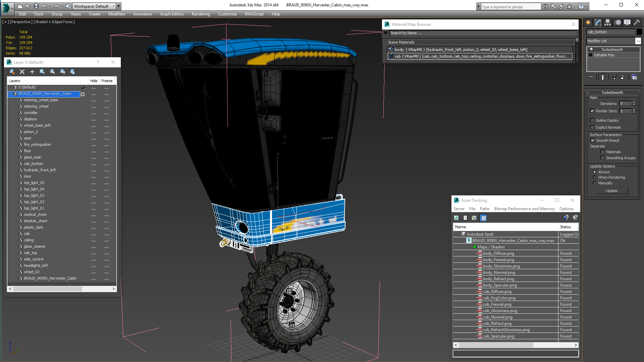Click the Freeze column header in Layers

click(107, 81)
